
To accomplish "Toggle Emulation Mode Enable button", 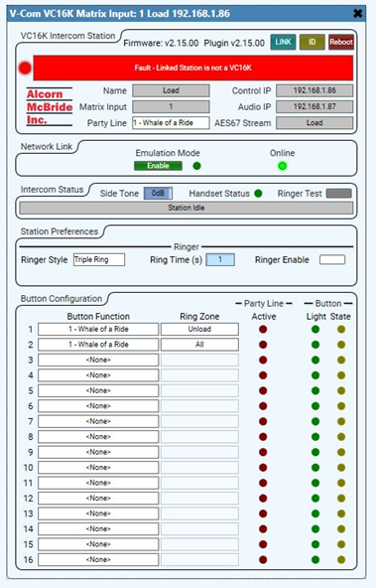I will pyautogui.click(x=158, y=166).
